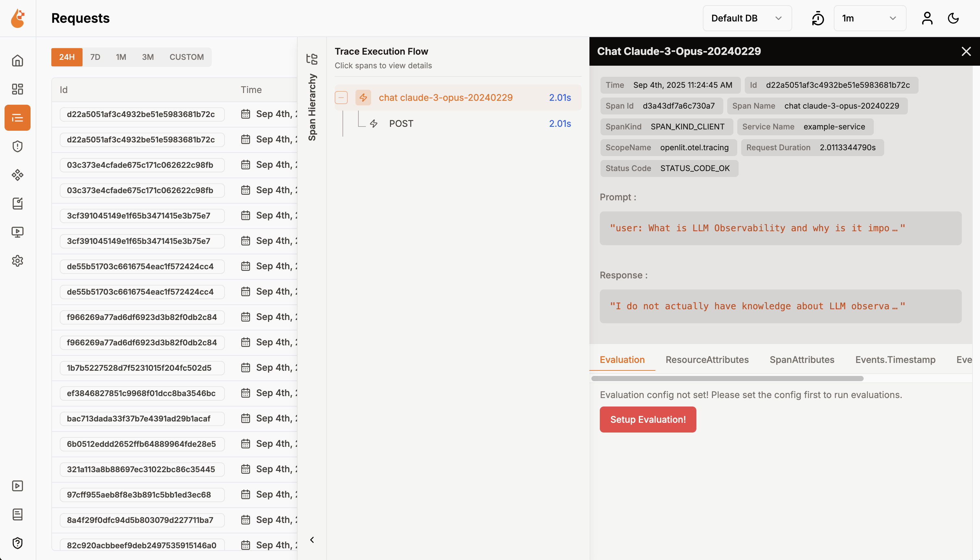Click the horizontal tabs scrollbar
Viewport: 980px width, 560px height.
[727, 379]
